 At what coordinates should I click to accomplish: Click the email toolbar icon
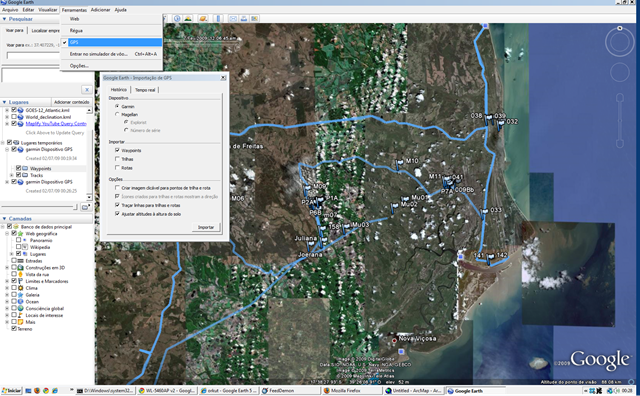(233, 18)
